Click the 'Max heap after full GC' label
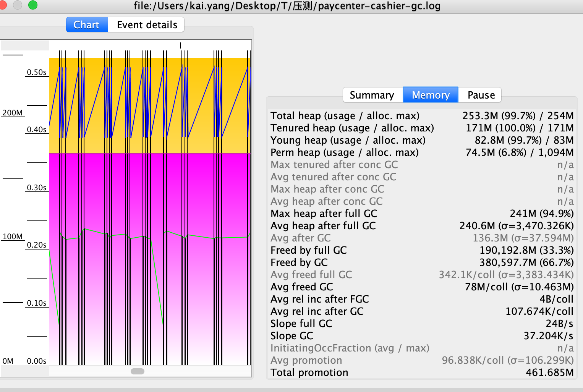583x392 pixels. tap(324, 214)
